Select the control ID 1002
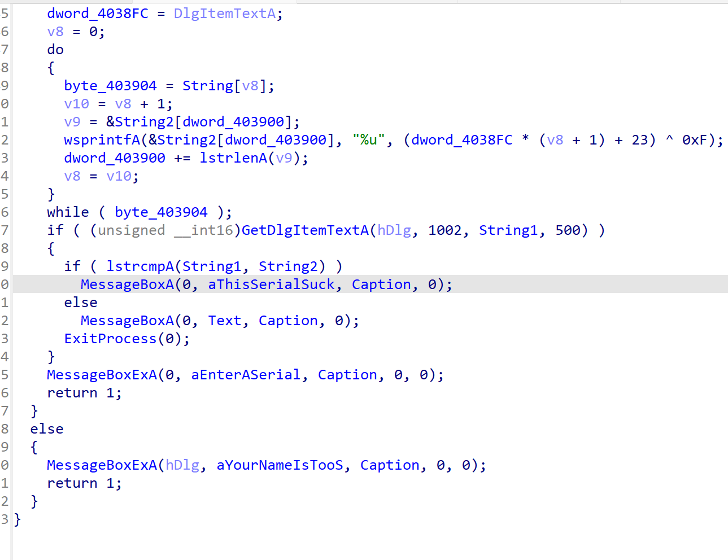 [x=445, y=230]
